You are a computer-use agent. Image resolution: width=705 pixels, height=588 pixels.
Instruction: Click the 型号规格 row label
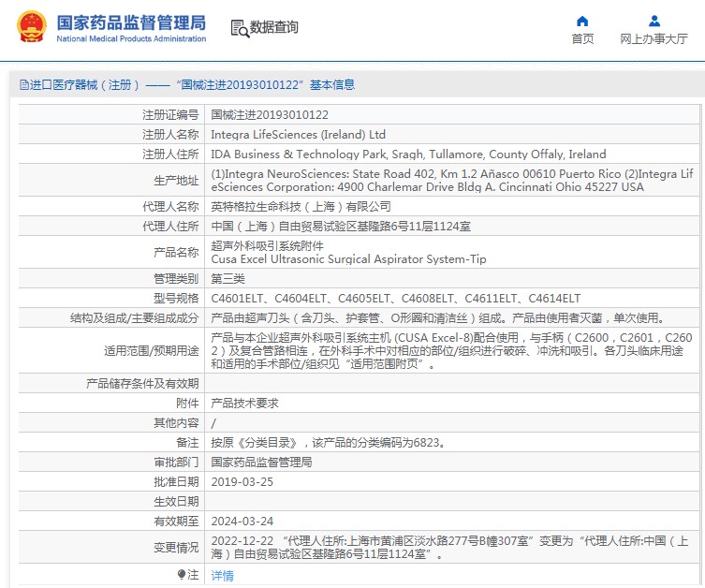(x=176, y=299)
